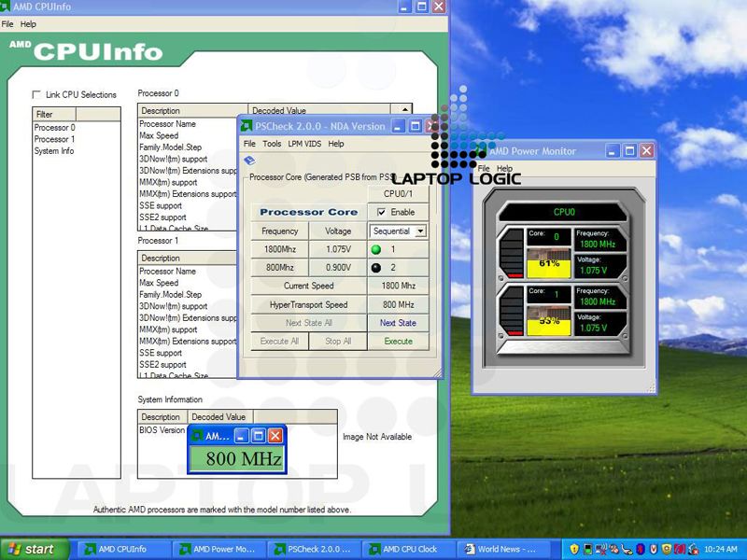The width and height of the screenshot is (747, 560).
Task: Open Help menu in AMD Power Monitor
Action: click(x=504, y=168)
